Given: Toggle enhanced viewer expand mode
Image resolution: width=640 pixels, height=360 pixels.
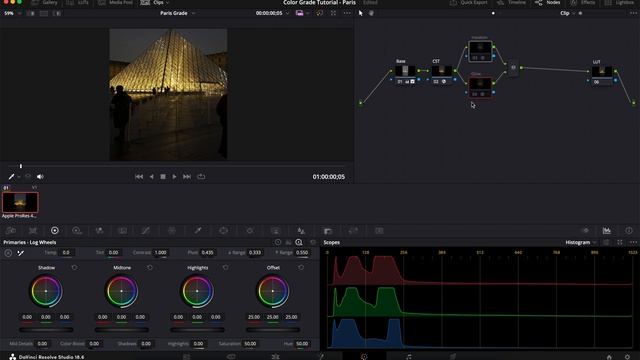Looking at the screenshot, I should pyautogui.click(x=333, y=13).
